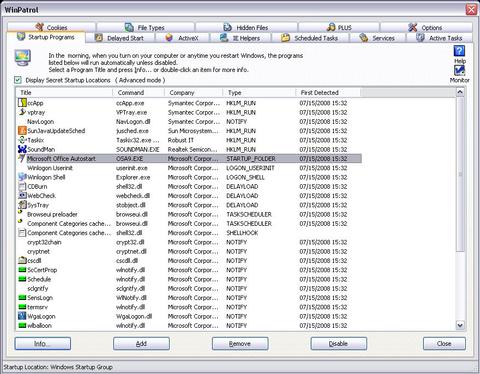
Task: Click the list scrollbar down arrow
Action: 460,325
